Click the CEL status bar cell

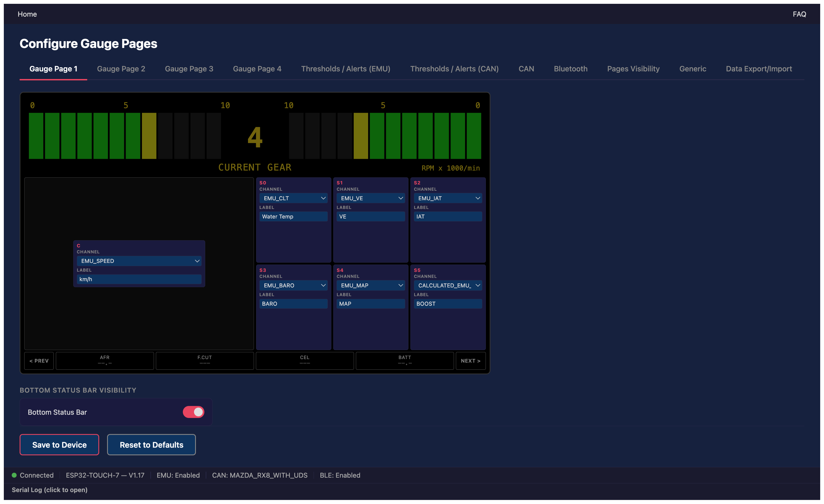[x=305, y=360]
